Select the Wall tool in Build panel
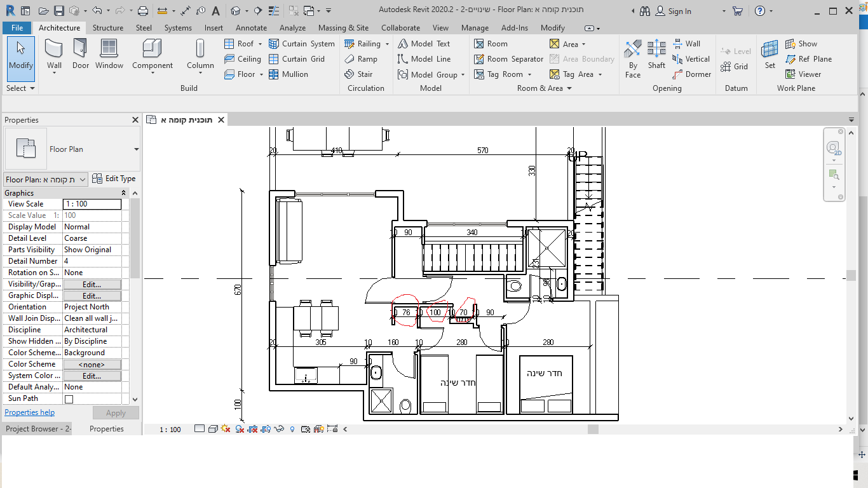 tap(54, 53)
